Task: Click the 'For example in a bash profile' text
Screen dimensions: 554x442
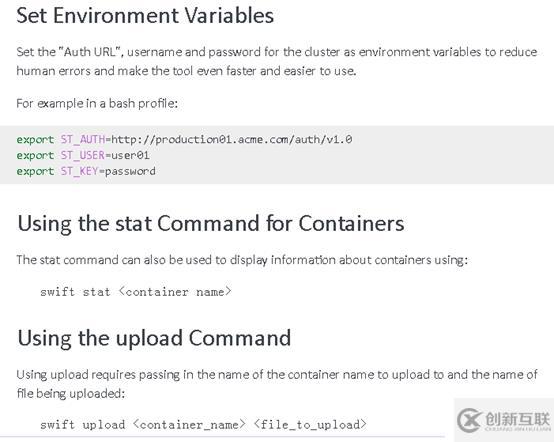Action: click(x=97, y=104)
